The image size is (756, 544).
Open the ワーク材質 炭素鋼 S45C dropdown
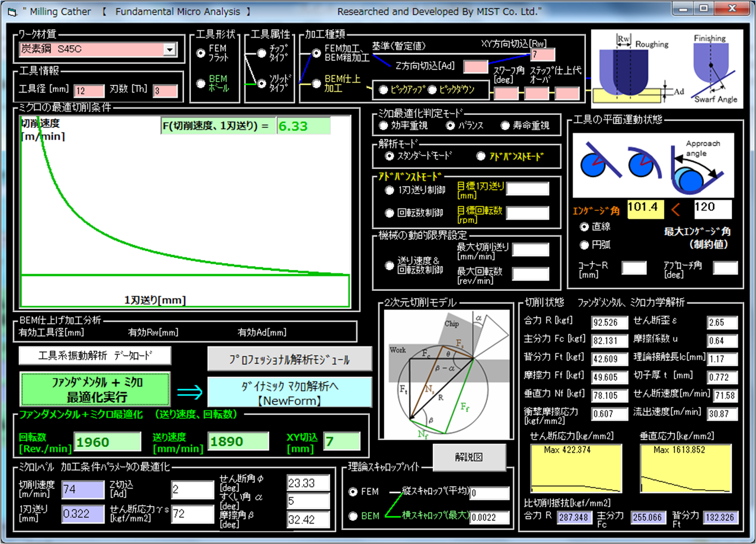170,49
